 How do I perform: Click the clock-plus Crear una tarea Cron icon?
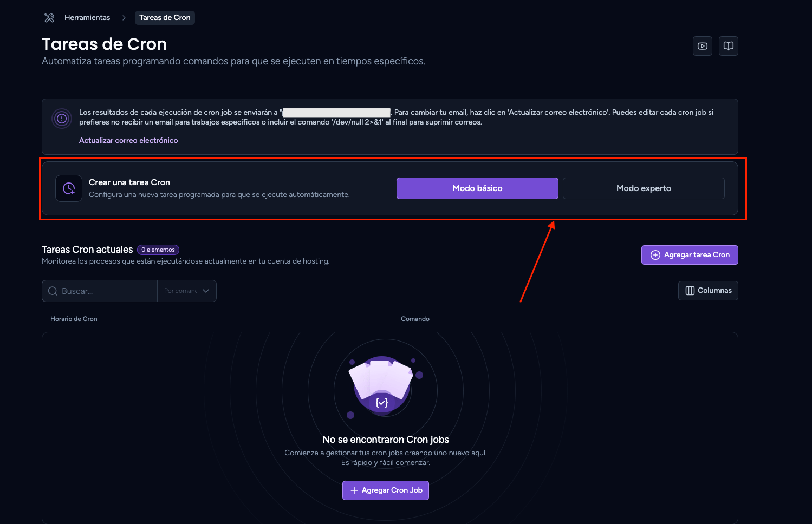69,188
